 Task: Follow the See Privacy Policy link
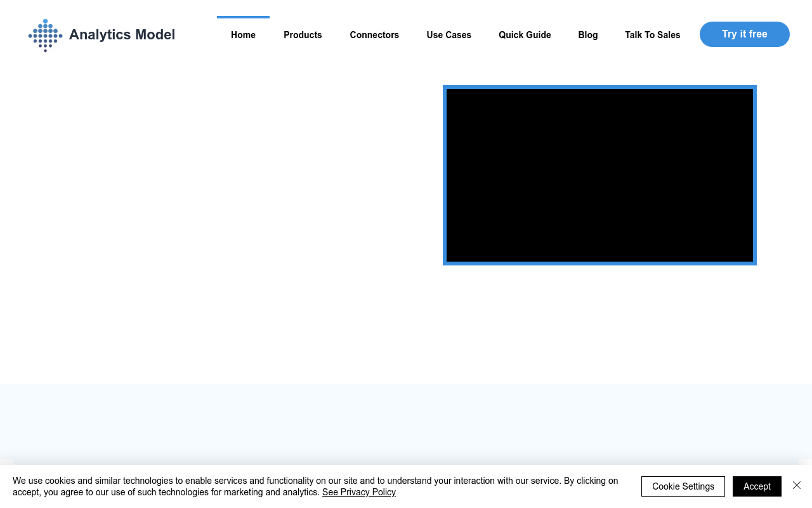coord(359,492)
